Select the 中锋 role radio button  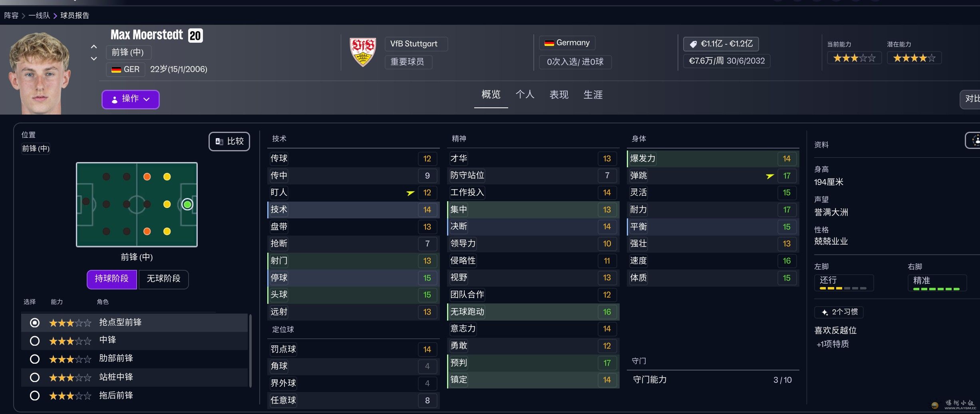[35, 341]
